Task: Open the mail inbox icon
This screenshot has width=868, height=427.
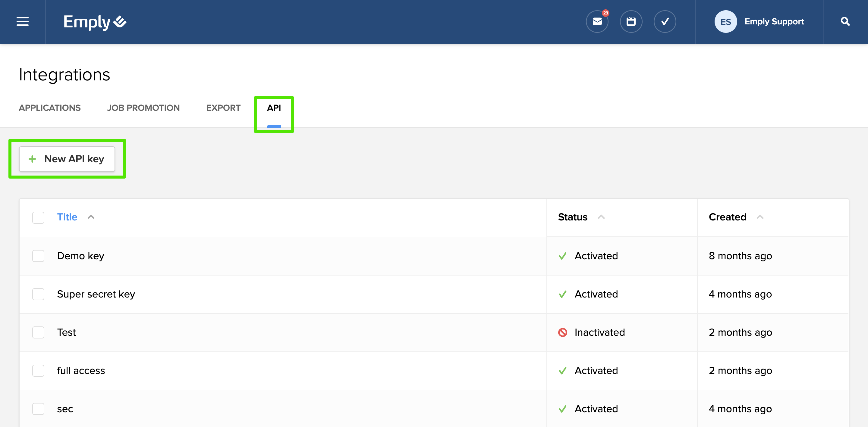Action: 597,22
